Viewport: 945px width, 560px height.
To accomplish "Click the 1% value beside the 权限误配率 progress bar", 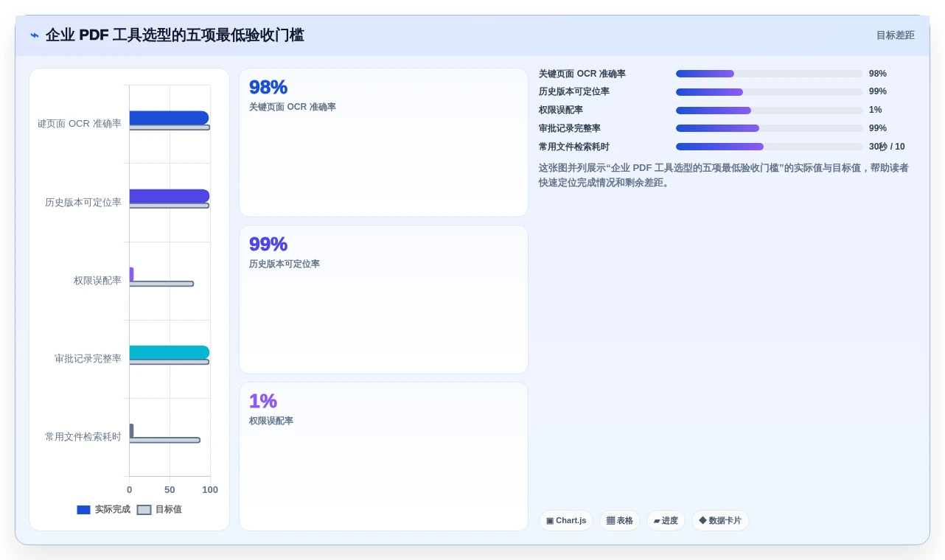I will click(x=875, y=110).
